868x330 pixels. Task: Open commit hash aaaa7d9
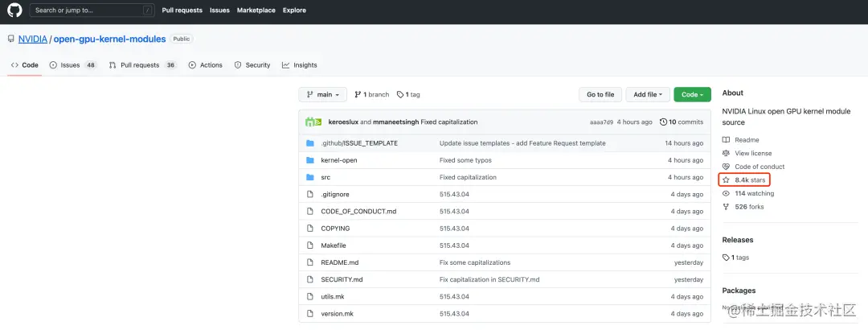pos(602,122)
